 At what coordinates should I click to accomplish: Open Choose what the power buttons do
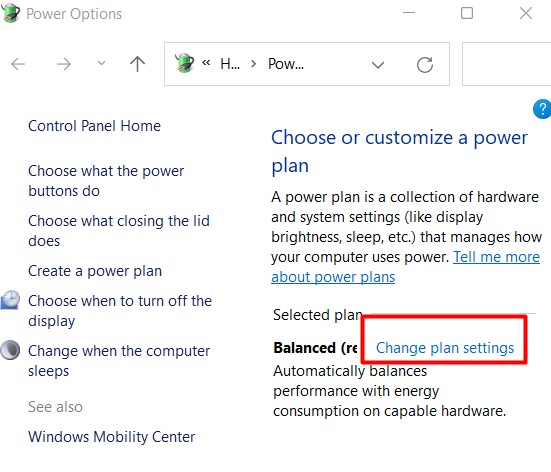[106, 181]
